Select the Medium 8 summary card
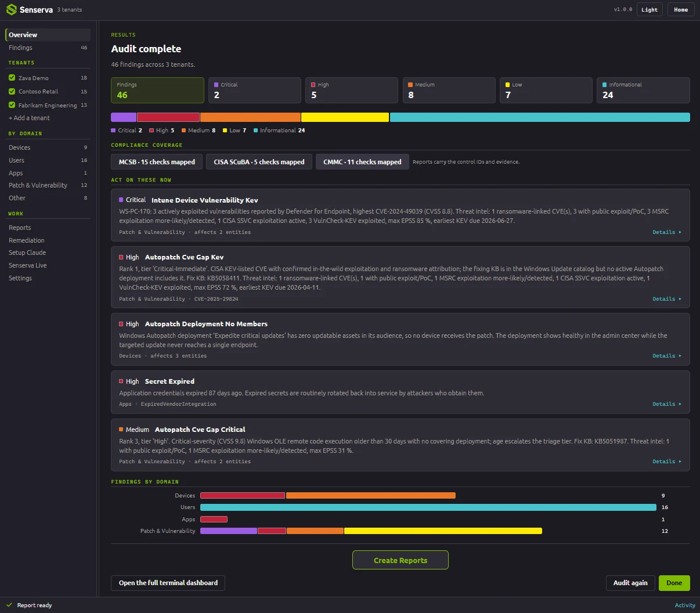700x613 pixels. click(x=449, y=91)
